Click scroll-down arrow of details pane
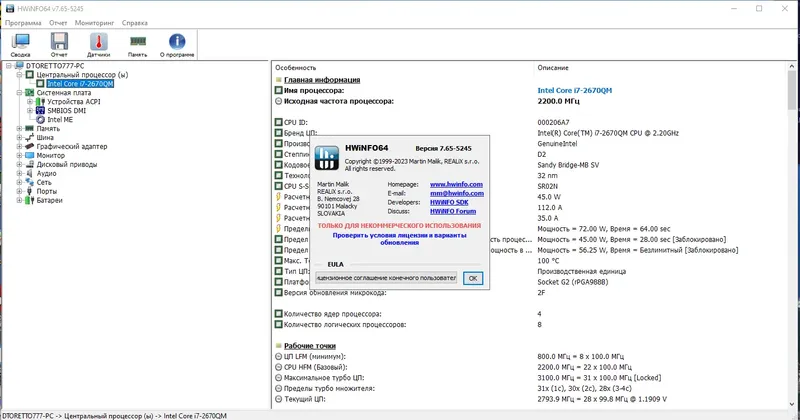800x420 pixels. 791,404
